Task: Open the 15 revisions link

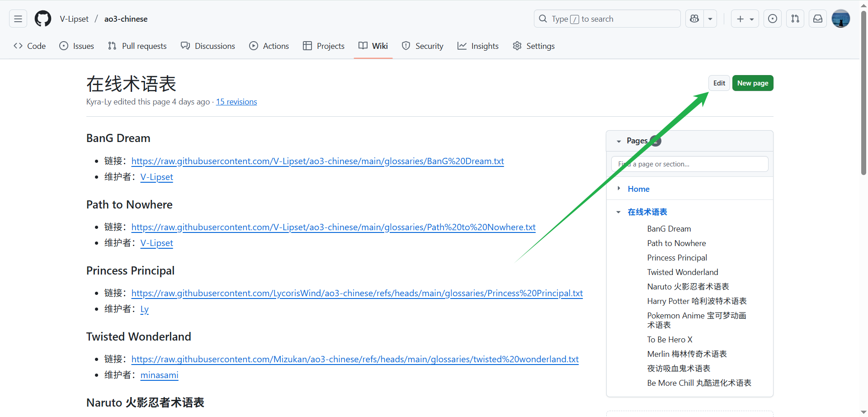Action: pyautogui.click(x=236, y=102)
